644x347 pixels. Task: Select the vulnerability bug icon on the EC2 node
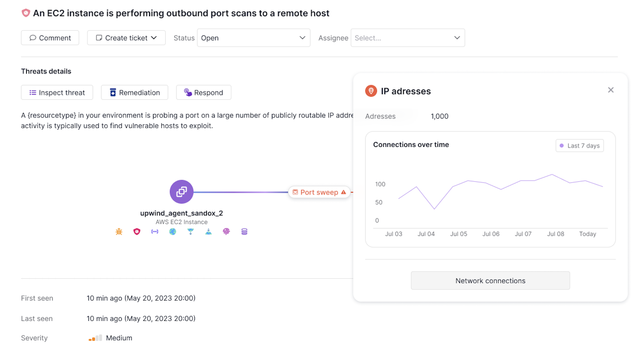pyautogui.click(x=119, y=231)
